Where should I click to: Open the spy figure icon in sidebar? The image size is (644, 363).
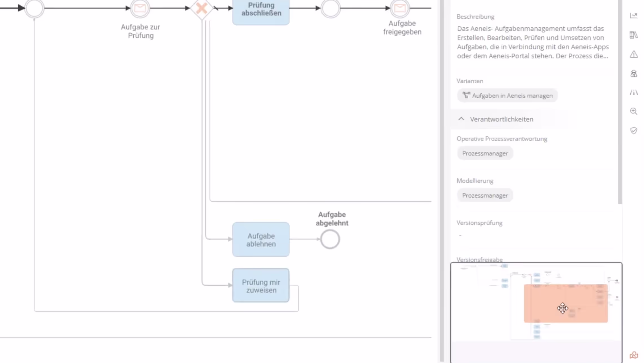click(634, 73)
